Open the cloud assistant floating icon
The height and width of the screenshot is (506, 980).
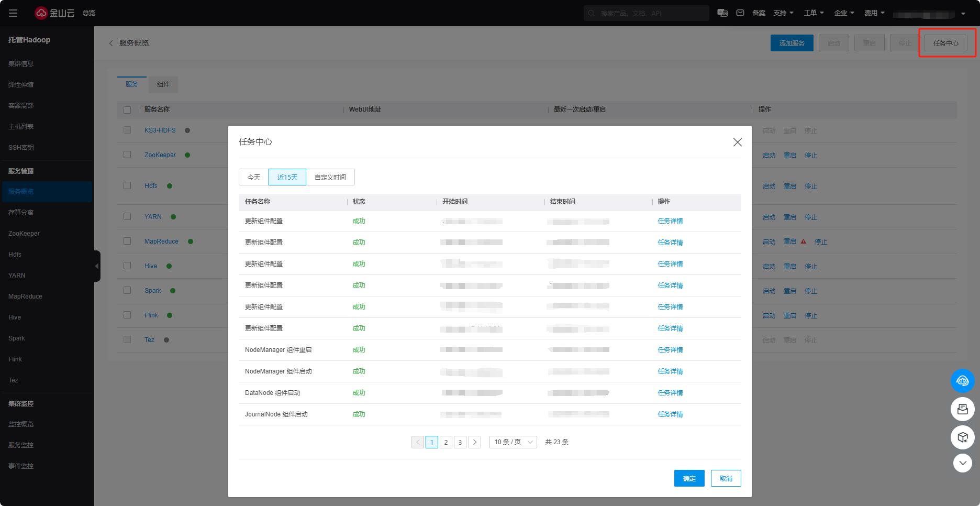point(962,381)
